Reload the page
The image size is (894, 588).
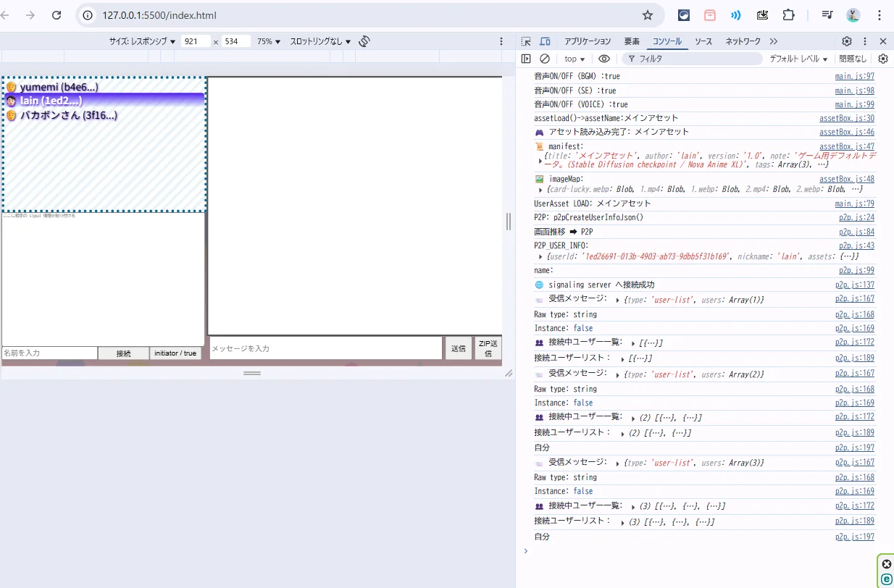point(57,15)
